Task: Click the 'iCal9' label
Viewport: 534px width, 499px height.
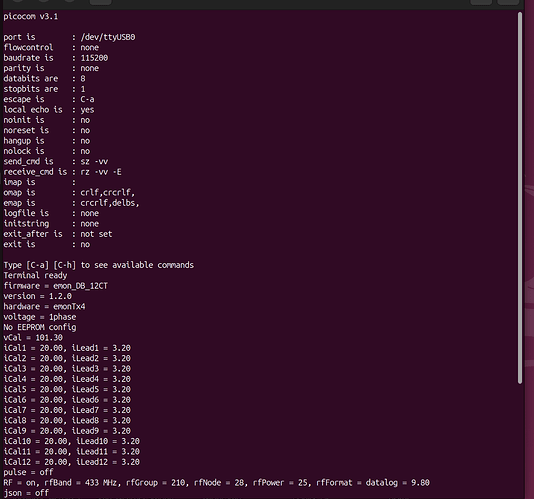Action: point(15,431)
